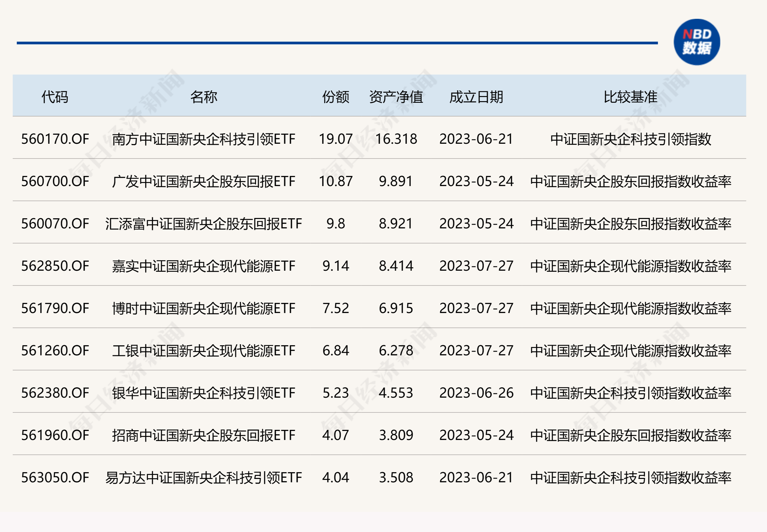The width and height of the screenshot is (767, 532).
Task: Select name 汇添富中证国新央企股东回报ETF
Action: click(x=204, y=224)
